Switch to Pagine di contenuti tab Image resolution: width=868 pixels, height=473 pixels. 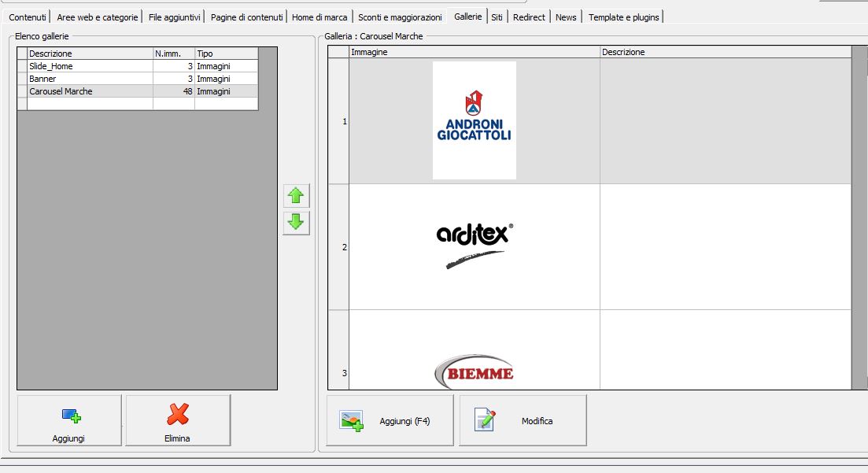(x=246, y=17)
